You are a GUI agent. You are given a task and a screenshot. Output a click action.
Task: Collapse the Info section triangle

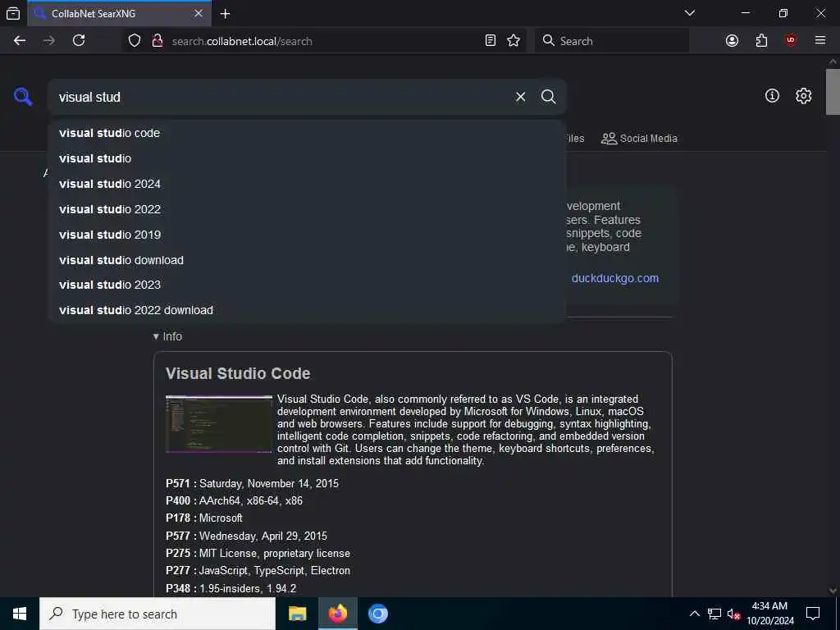point(156,336)
